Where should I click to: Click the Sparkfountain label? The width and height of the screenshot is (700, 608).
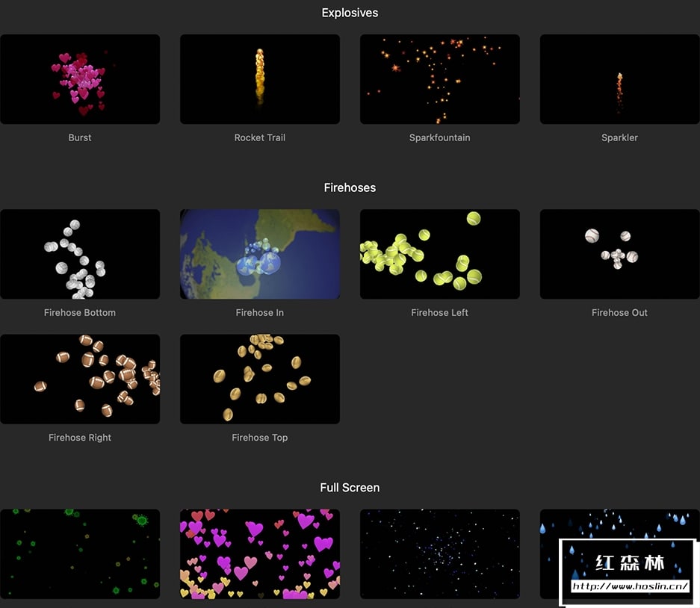coord(440,137)
